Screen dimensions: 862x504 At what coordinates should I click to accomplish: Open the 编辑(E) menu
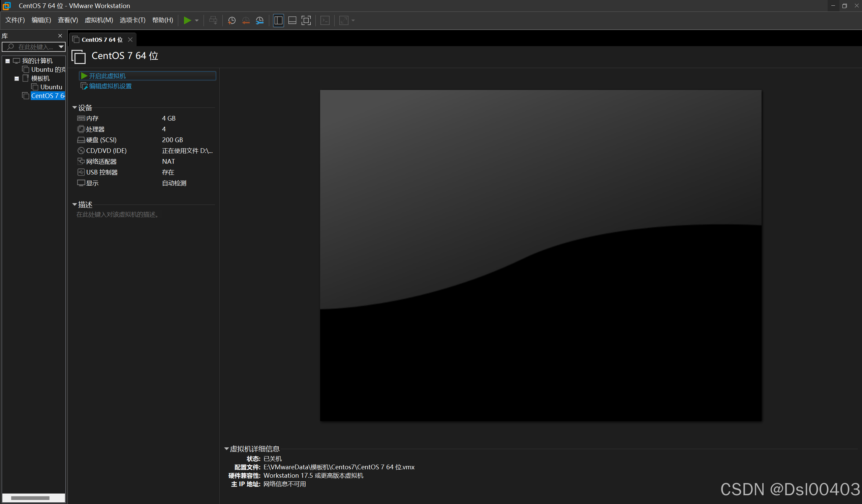tap(41, 20)
